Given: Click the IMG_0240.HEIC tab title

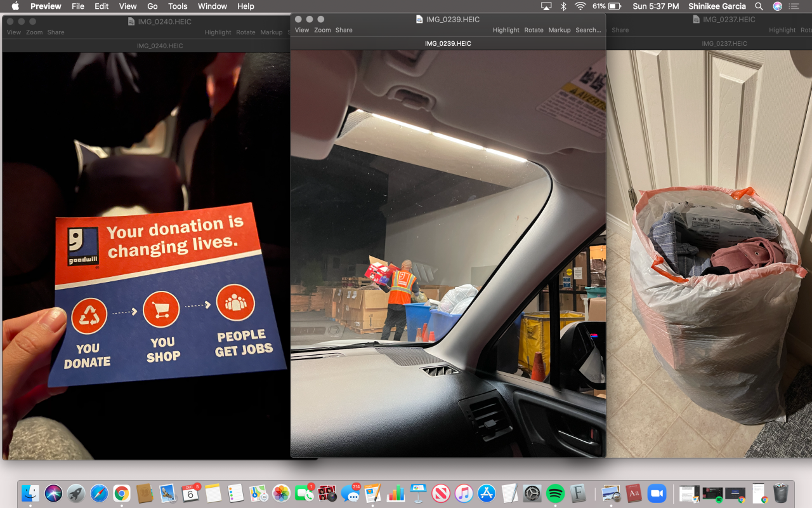Looking at the screenshot, I should (160, 46).
